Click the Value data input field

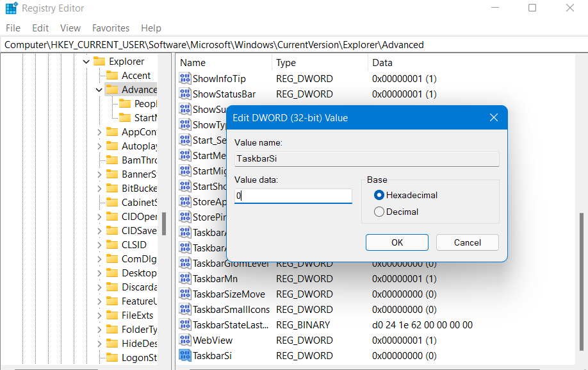click(x=293, y=196)
